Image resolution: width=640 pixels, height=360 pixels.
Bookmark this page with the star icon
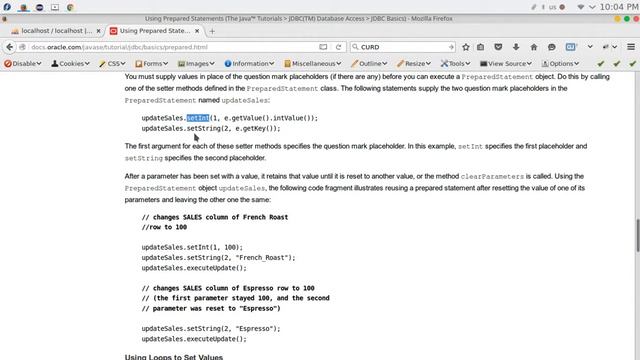click(466, 47)
